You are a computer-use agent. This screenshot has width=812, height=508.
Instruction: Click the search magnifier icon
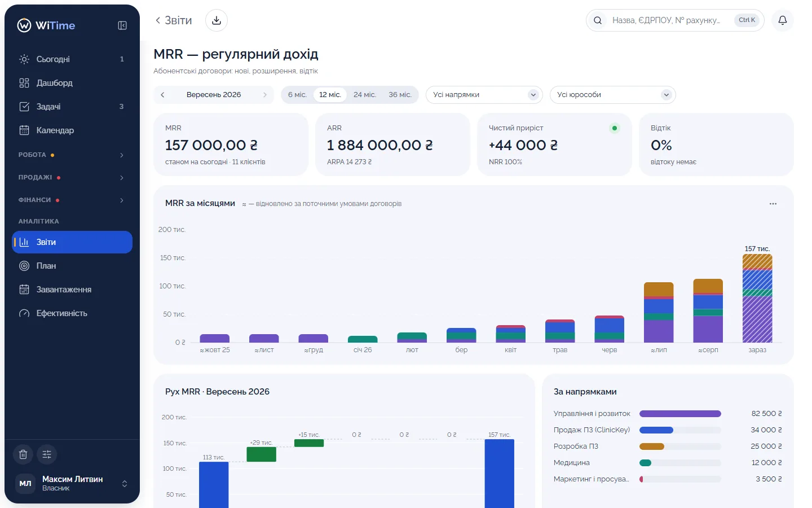[x=598, y=20]
